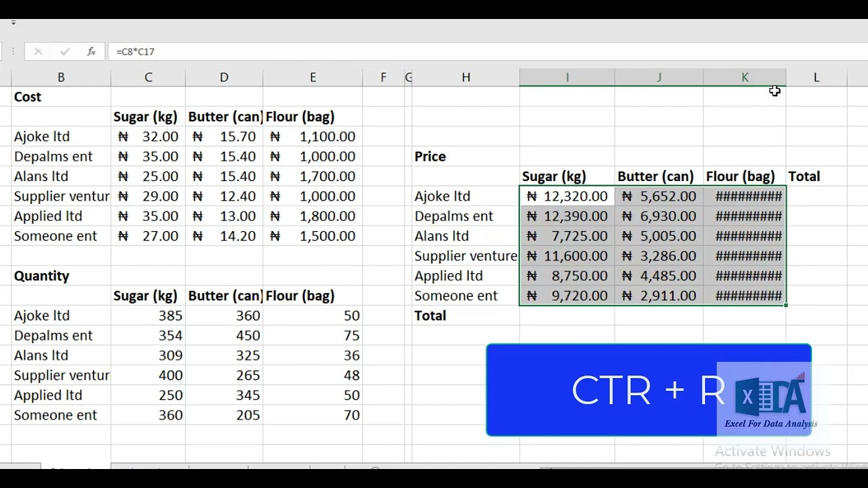Screen dimensions: 868x488
Task: Select price cell ₦7,725.00
Action: [x=568, y=236]
